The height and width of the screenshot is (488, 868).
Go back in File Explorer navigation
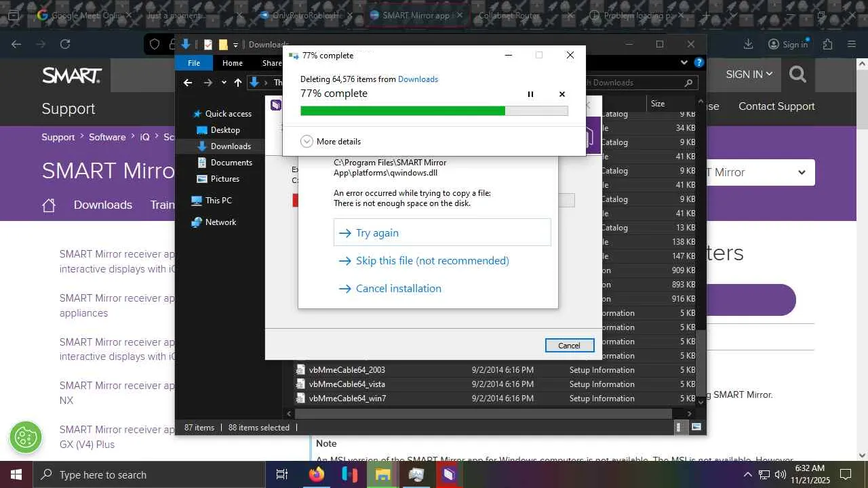[189, 83]
